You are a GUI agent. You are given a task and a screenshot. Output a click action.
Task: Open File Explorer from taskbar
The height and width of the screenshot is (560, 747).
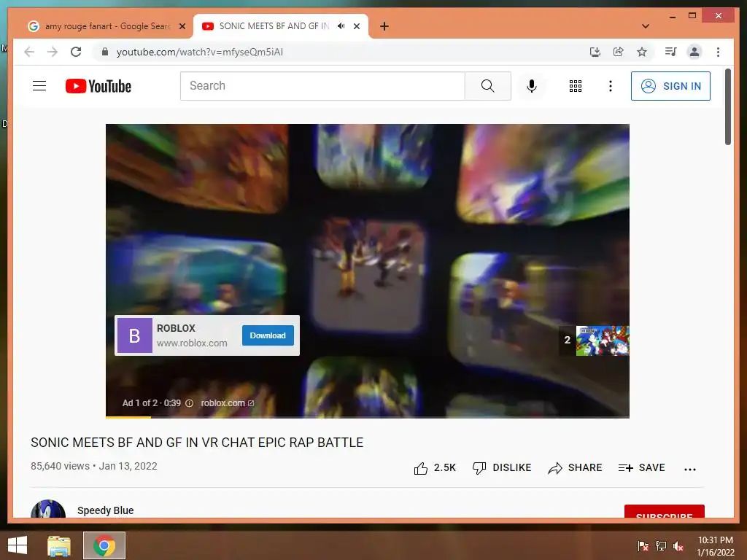pyautogui.click(x=59, y=545)
